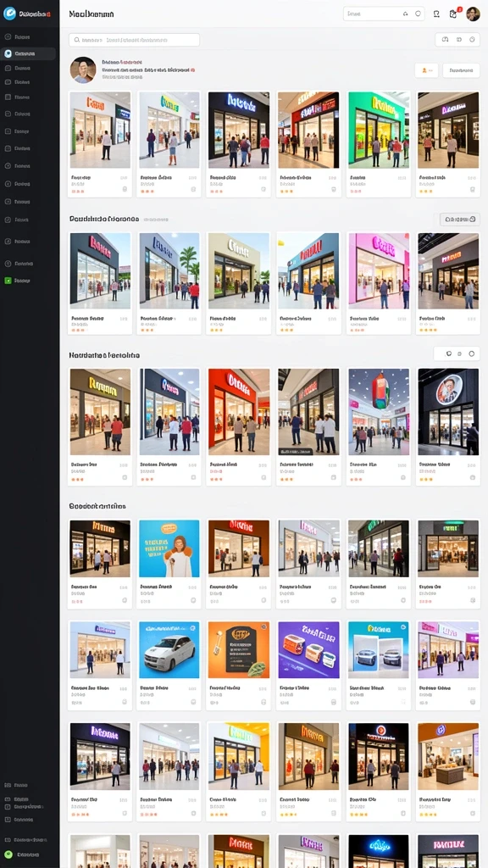The image size is (488, 868).
Task: Click the first sidebar menu item below logo
Action: pyautogui.click(x=28, y=37)
